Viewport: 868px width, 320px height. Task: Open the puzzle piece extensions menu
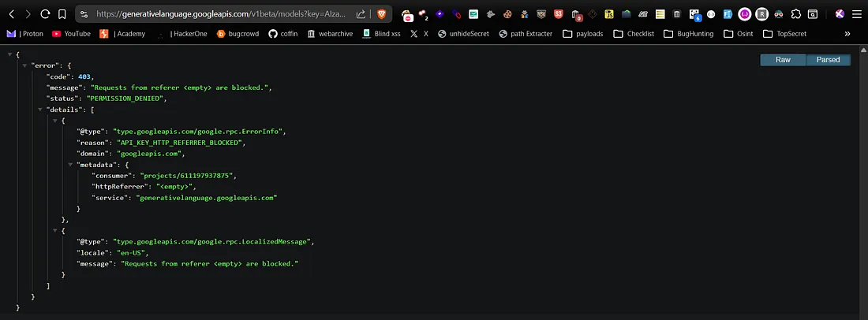click(795, 14)
